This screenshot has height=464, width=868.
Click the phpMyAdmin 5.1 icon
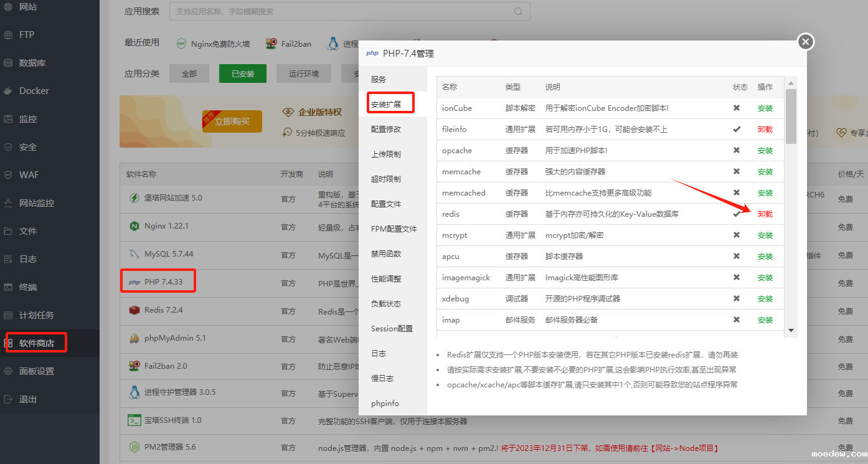click(x=134, y=338)
